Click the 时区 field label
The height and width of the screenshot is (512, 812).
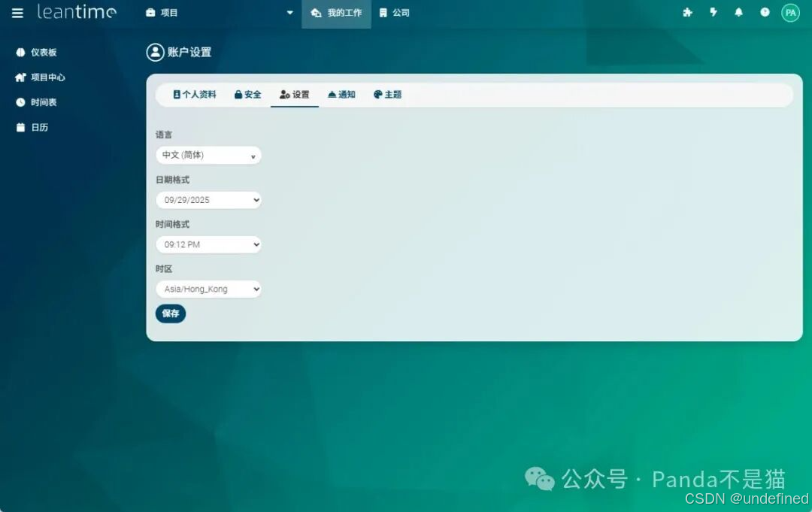click(x=164, y=268)
